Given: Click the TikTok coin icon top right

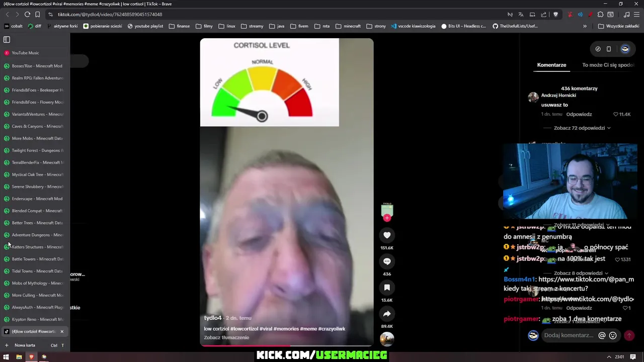Looking at the screenshot, I should (x=598, y=49).
